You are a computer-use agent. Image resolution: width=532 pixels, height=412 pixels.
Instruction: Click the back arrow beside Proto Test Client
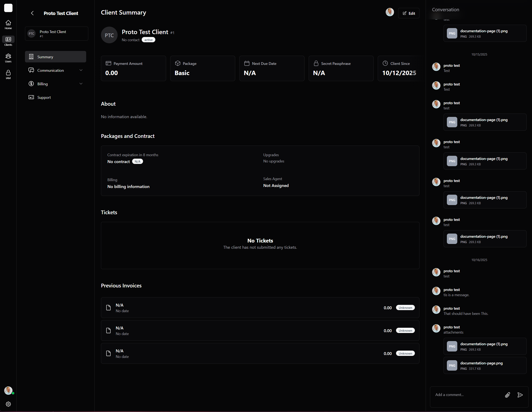pyautogui.click(x=32, y=13)
